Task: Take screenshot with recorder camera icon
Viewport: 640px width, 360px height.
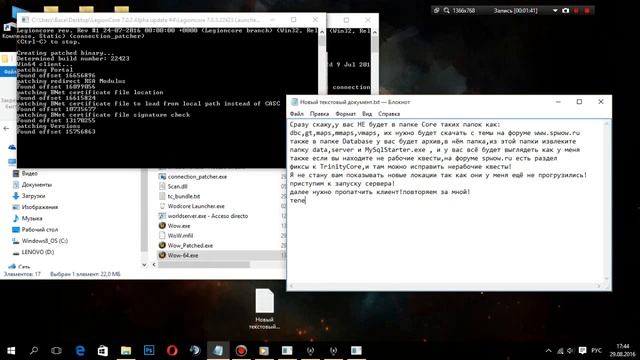Action: (565, 11)
